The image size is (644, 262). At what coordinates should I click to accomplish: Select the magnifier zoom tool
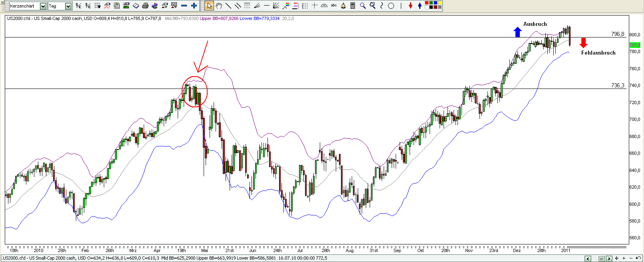tap(363, 6)
